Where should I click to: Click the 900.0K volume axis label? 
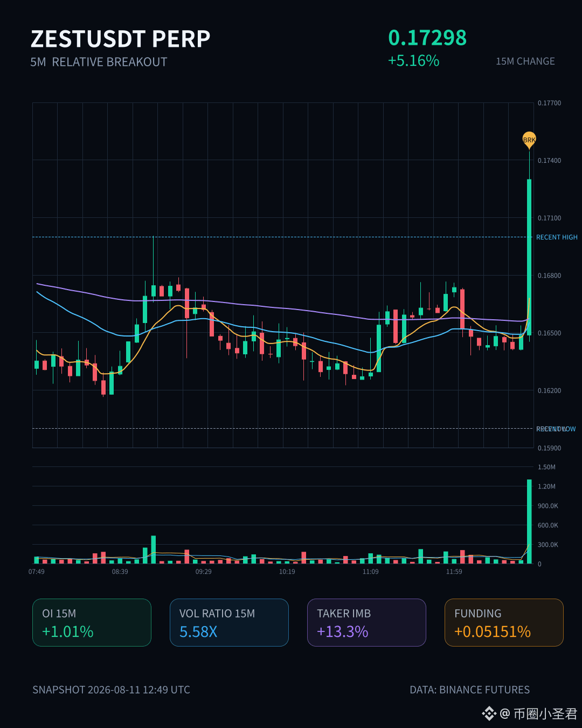pyautogui.click(x=548, y=506)
